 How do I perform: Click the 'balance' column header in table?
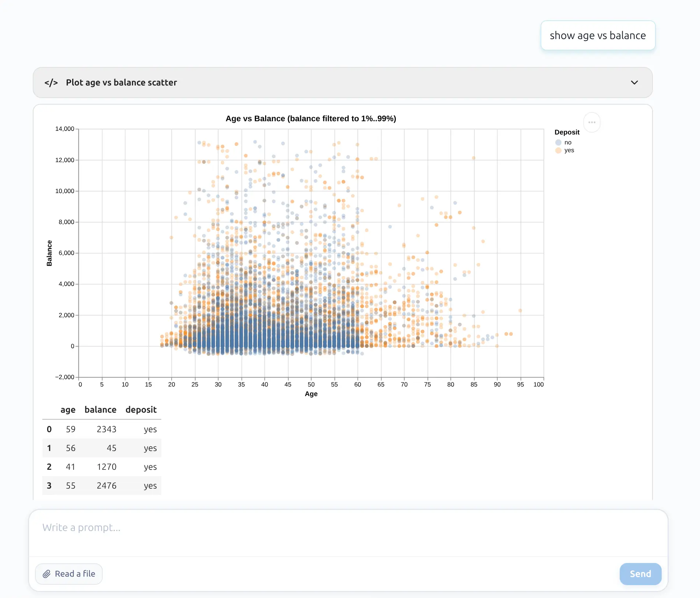(100, 410)
